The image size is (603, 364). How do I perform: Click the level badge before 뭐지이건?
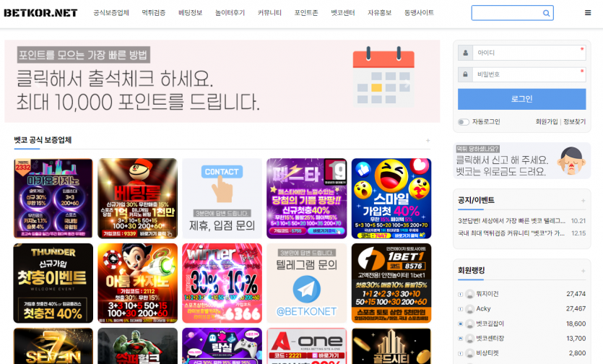click(460, 295)
